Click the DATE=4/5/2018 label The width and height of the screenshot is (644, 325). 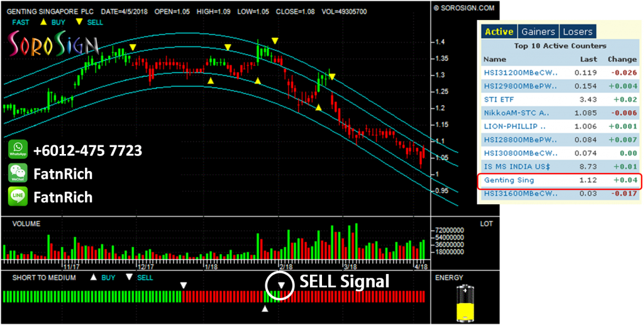(125, 12)
